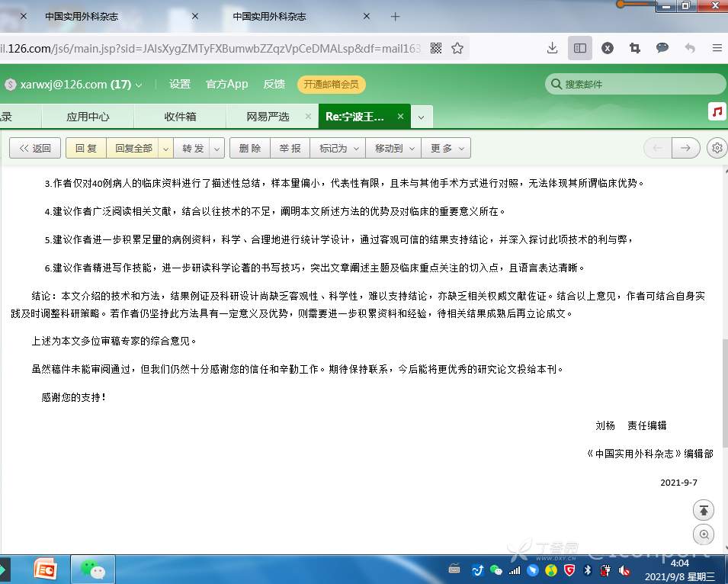Switch to the 收件箱 tab
This screenshot has width=728, height=584.
click(180, 117)
